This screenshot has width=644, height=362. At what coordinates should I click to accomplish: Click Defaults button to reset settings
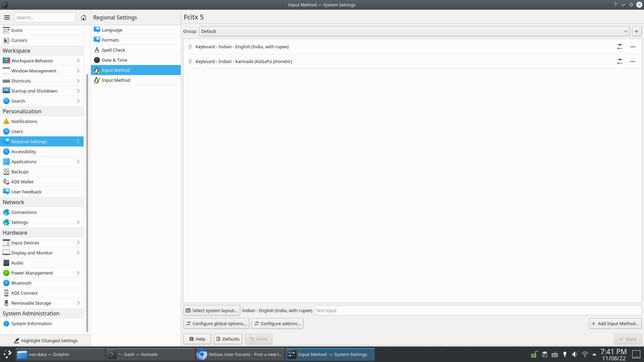click(x=227, y=339)
